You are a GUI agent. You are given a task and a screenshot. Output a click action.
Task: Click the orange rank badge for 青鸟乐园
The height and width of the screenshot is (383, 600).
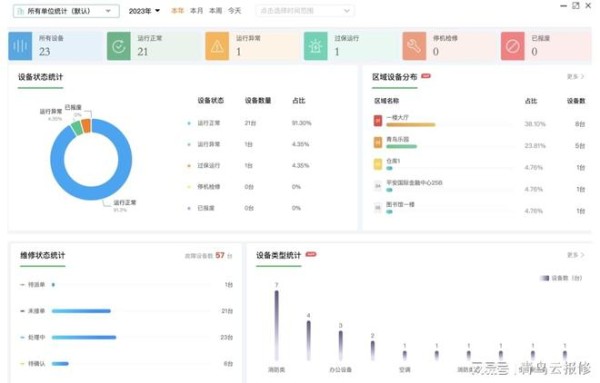coord(378,142)
